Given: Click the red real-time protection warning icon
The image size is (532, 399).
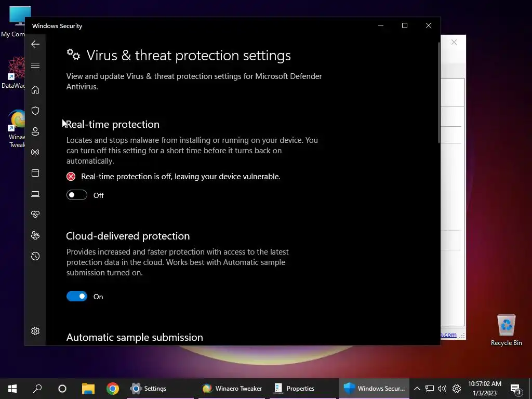Looking at the screenshot, I should (71, 177).
